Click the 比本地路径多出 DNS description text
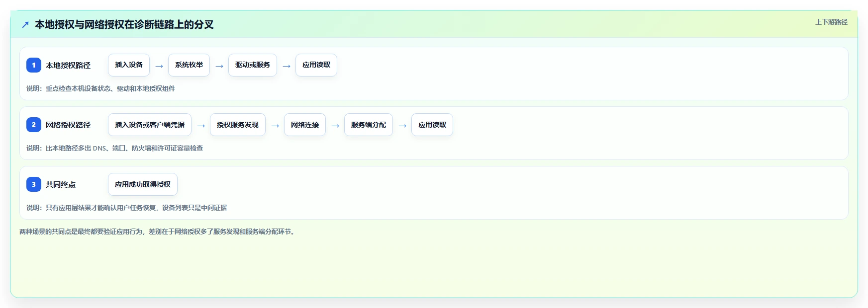This screenshot has width=868, height=308. [114, 148]
